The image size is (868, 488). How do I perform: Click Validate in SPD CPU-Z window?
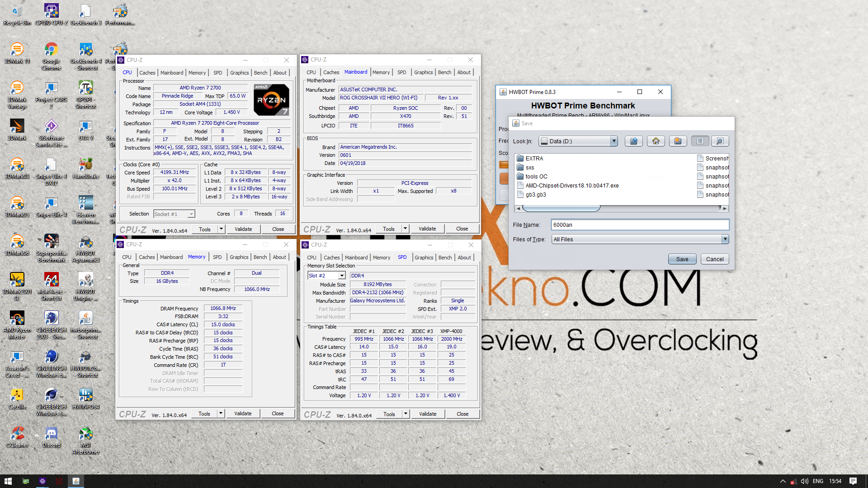pos(428,414)
